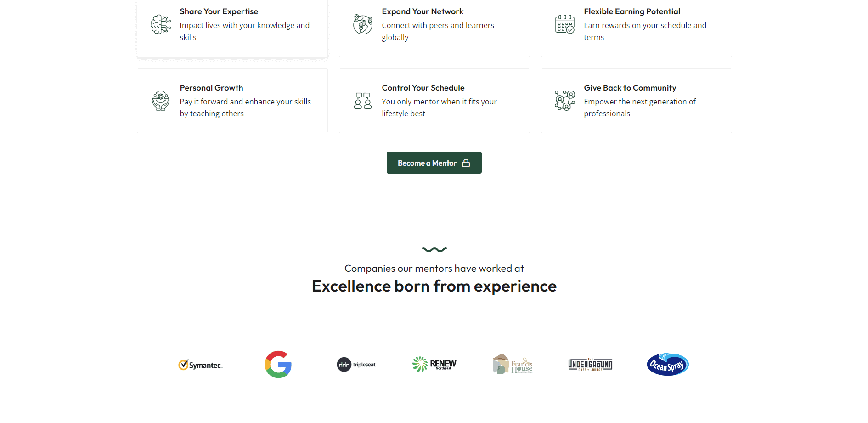
Task: Click the Control Your Schedule heading
Action: tap(423, 88)
